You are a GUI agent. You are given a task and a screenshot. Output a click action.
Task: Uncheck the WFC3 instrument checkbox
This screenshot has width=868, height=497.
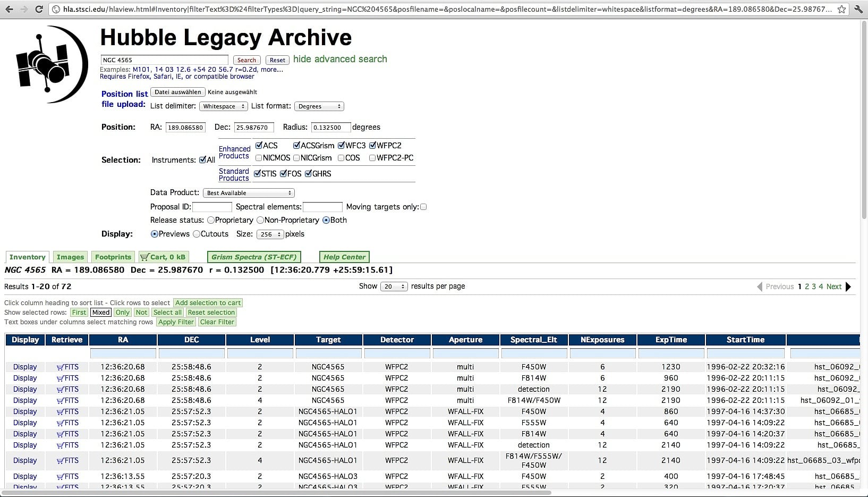(342, 146)
